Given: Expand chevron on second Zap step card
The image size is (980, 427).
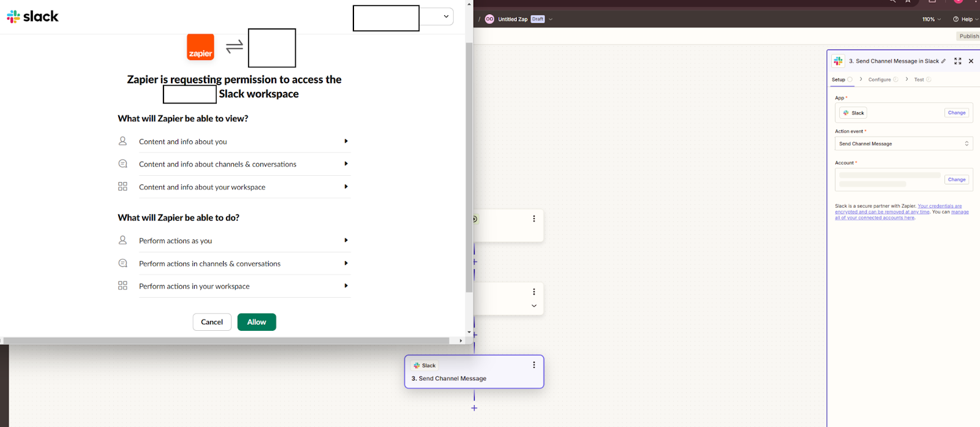Looking at the screenshot, I should coord(534,306).
